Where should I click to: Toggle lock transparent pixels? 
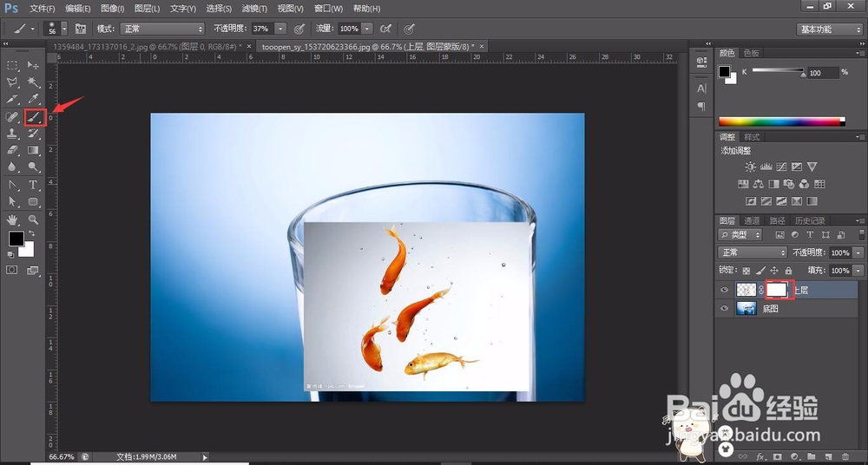[x=746, y=271]
